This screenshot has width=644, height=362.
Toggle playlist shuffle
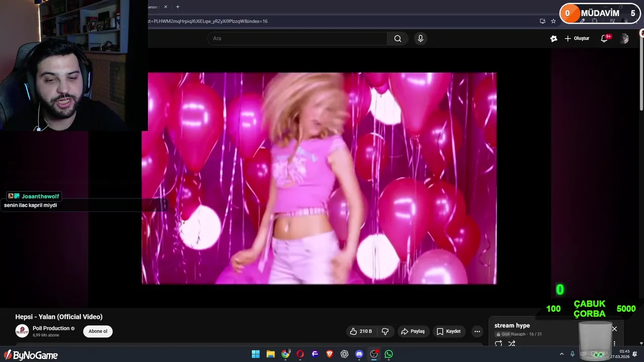(512, 344)
